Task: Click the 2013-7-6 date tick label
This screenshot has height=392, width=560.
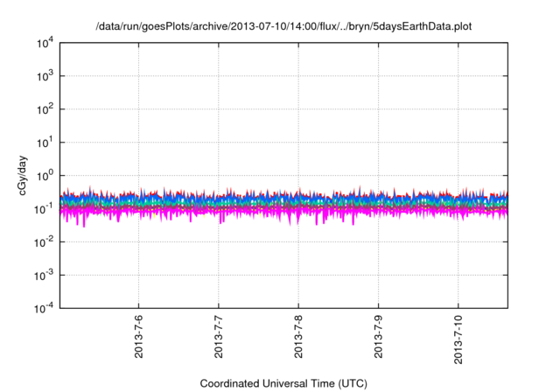Action: (x=138, y=337)
